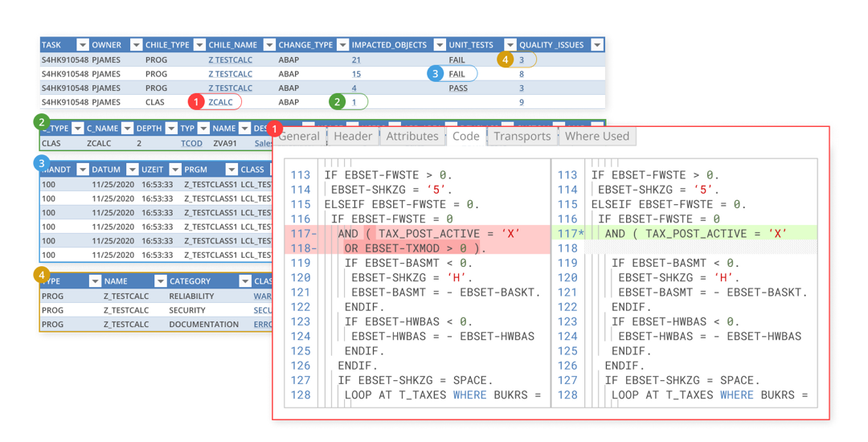This screenshot has height=442, width=868.
Task: Open the OWNER column filter dropdown
Action: (x=136, y=45)
